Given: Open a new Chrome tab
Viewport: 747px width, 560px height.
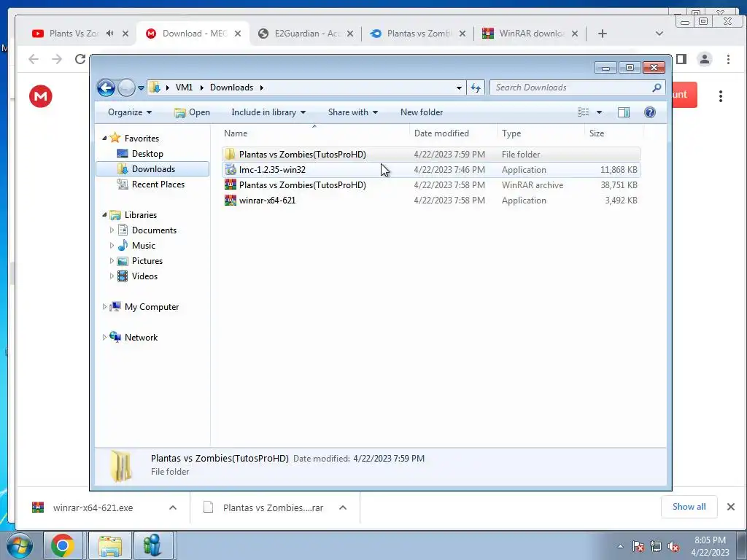Looking at the screenshot, I should [602, 34].
